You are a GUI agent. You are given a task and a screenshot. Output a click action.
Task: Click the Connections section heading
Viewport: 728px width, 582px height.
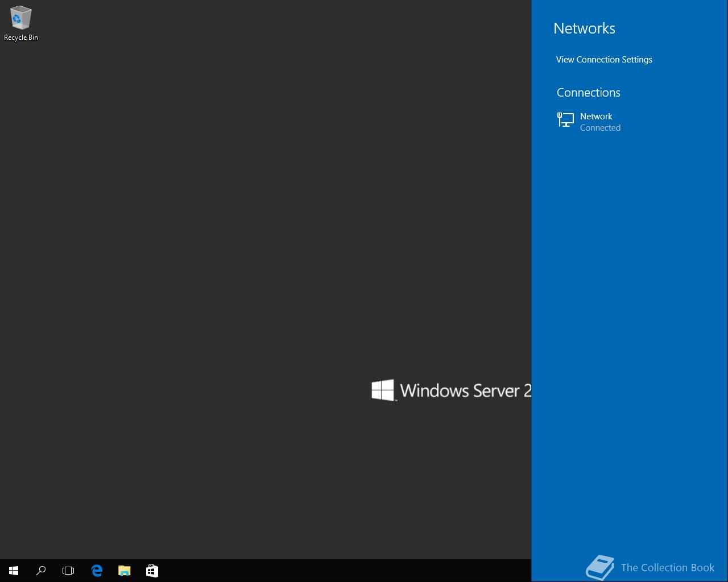click(x=588, y=93)
